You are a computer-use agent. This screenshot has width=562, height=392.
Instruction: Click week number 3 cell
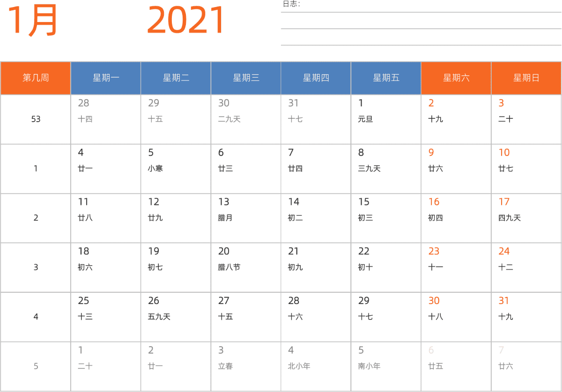point(36,268)
